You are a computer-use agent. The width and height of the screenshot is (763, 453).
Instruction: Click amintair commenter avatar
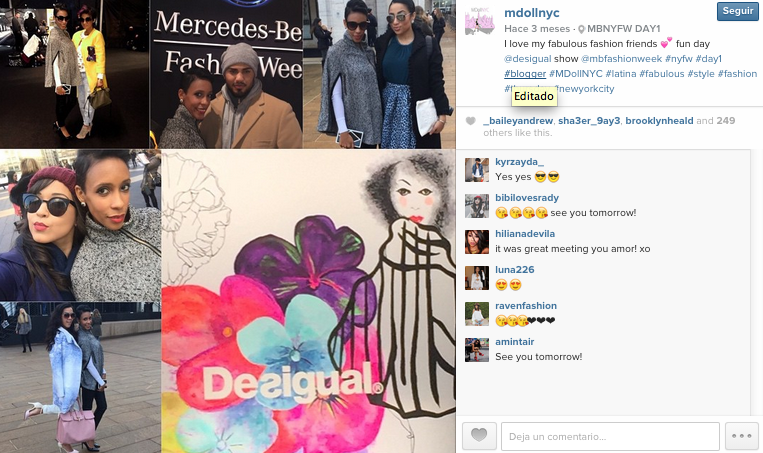477,350
